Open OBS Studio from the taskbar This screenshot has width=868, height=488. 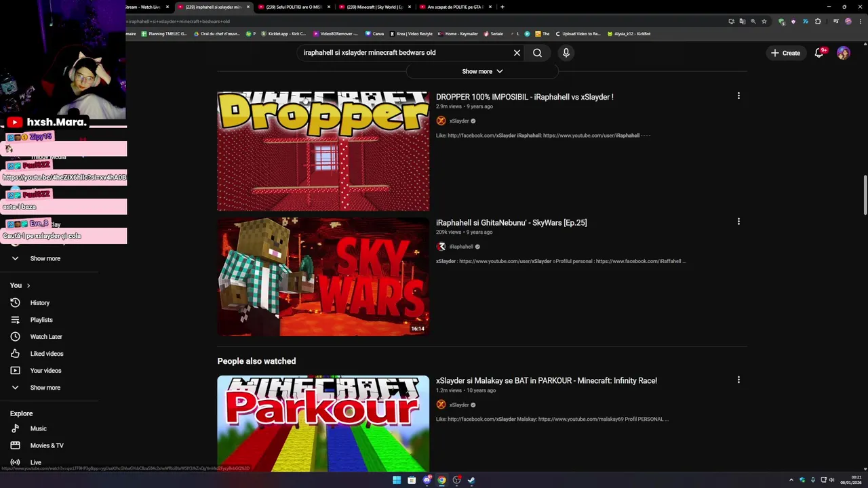(456, 481)
